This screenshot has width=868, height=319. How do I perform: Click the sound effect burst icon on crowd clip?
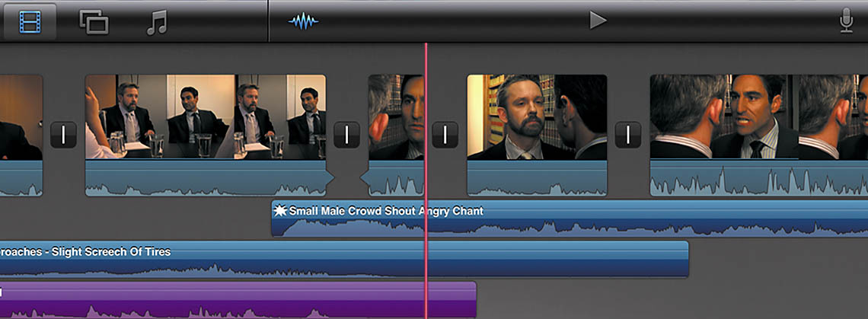click(x=281, y=211)
